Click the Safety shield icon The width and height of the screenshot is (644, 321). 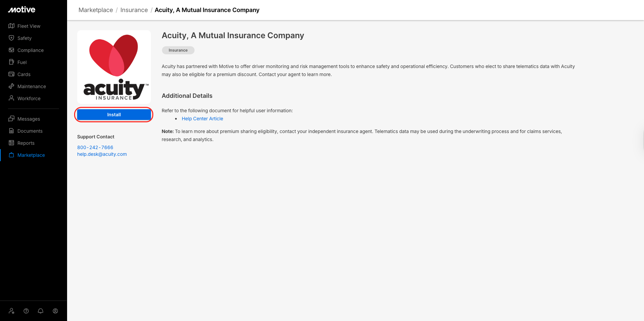coord(11,38)
